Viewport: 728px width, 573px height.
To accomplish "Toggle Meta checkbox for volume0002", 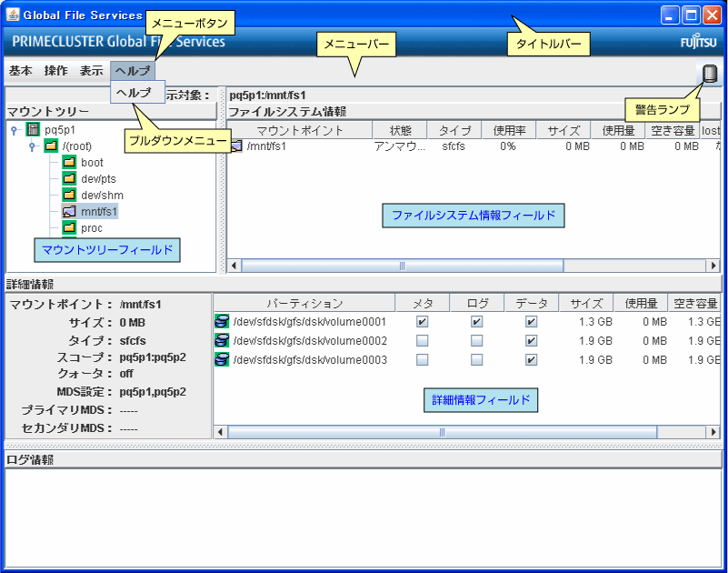I will [x=422, y=341].
